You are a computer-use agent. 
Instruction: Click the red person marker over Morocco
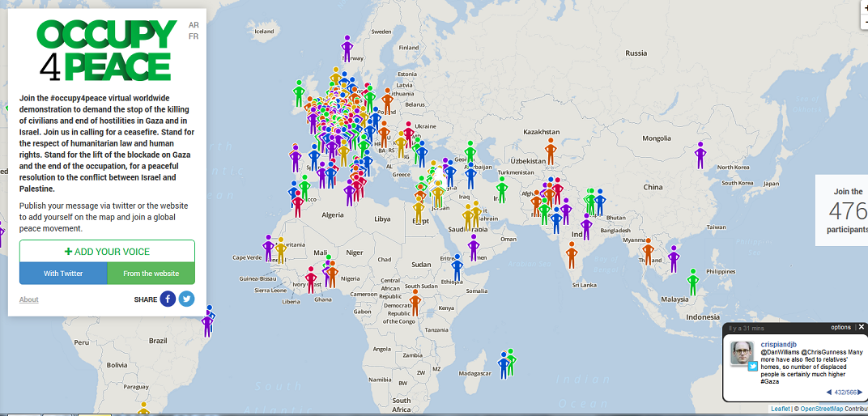(x=298, y=204)
